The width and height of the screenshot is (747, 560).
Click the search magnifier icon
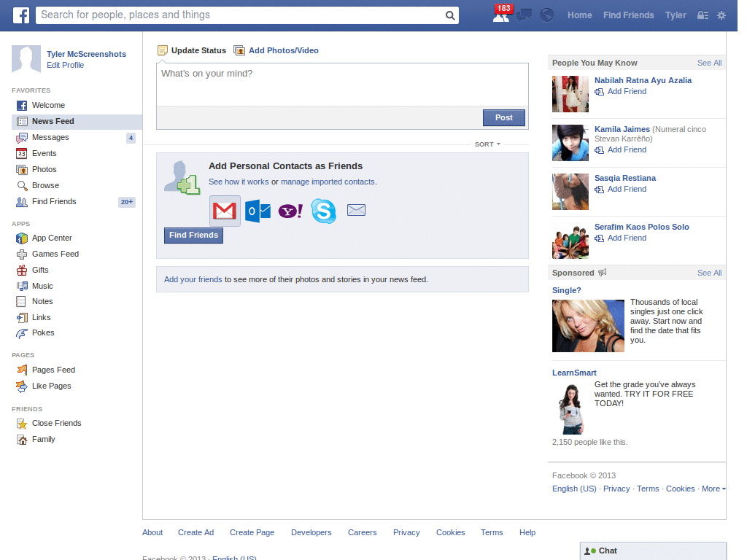click(449, 15)
